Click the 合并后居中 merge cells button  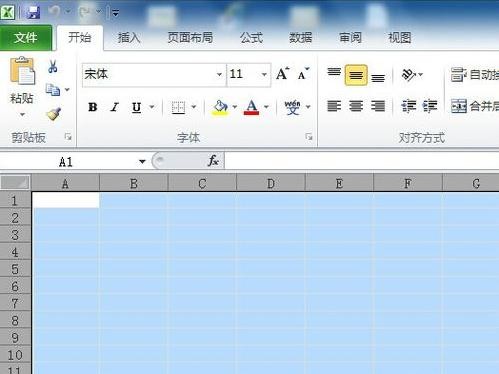475,106
